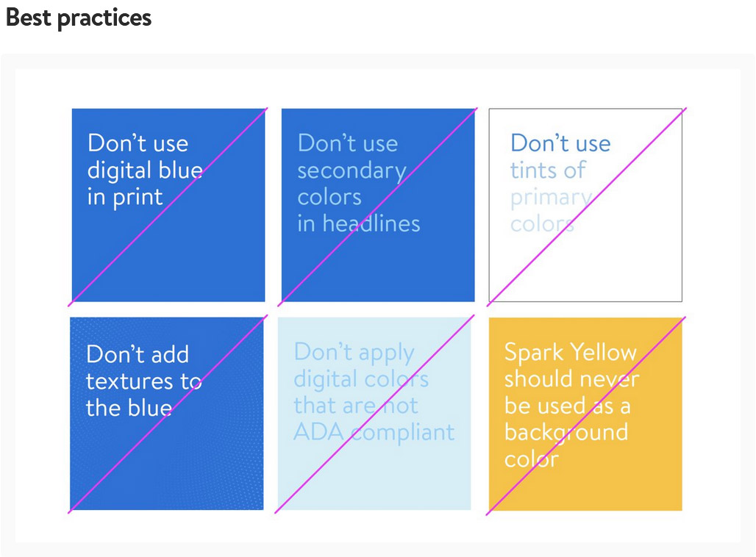Image resolution: width=756 pixels, height=557 pixels.
Task: Select the "ADA compliant" text line
Action: point(374,432)
